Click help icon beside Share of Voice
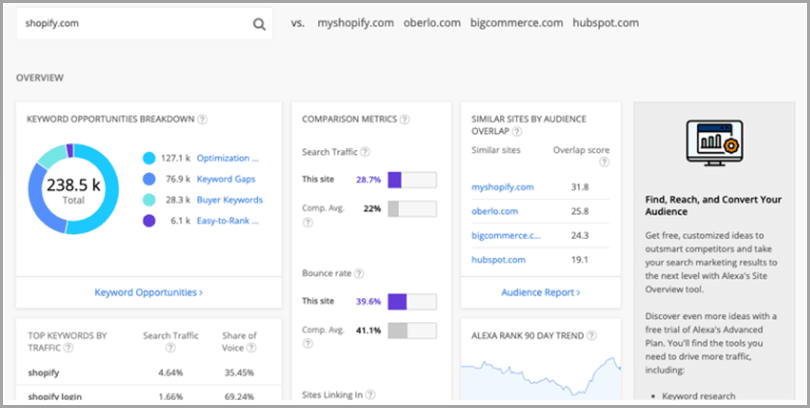 pos(251,348)
